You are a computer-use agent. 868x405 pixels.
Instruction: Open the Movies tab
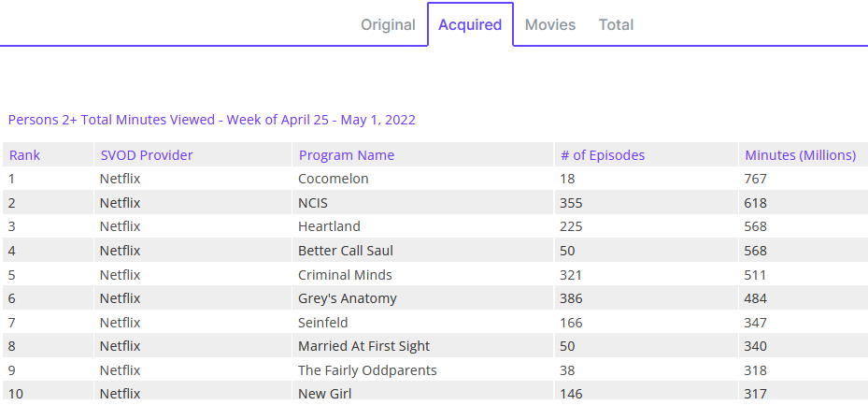550,25
